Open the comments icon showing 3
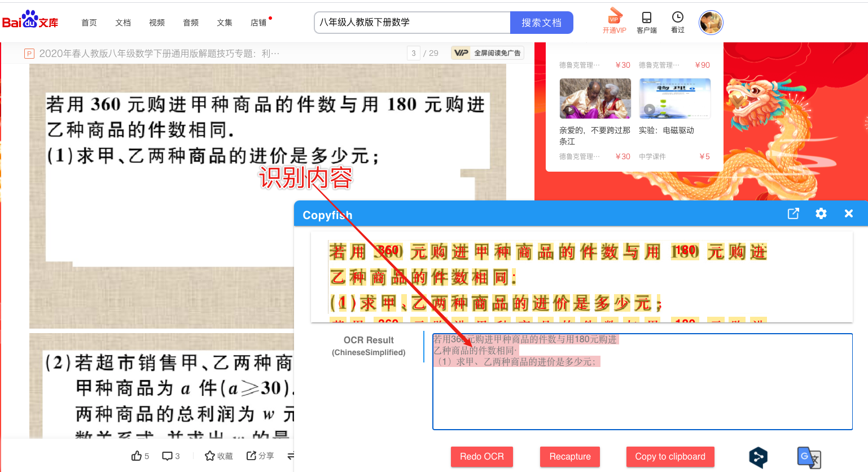868x472 pixels. (x=168, y=456)
